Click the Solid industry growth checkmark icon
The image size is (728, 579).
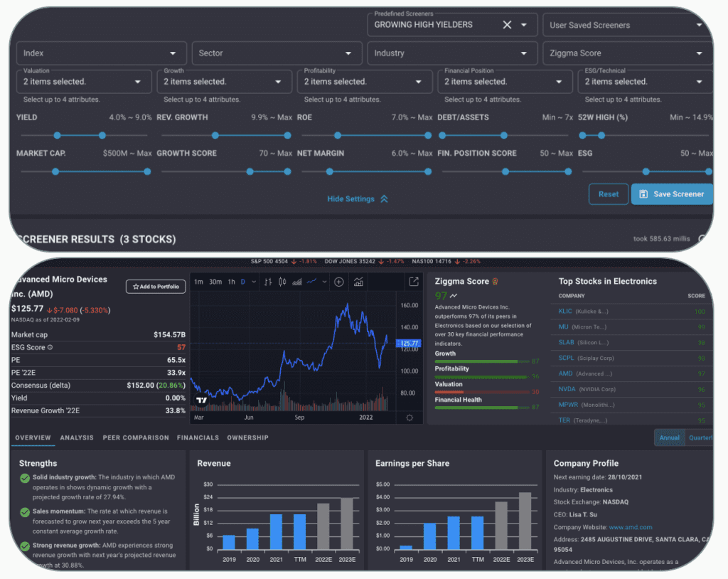(x=25, y=478)
